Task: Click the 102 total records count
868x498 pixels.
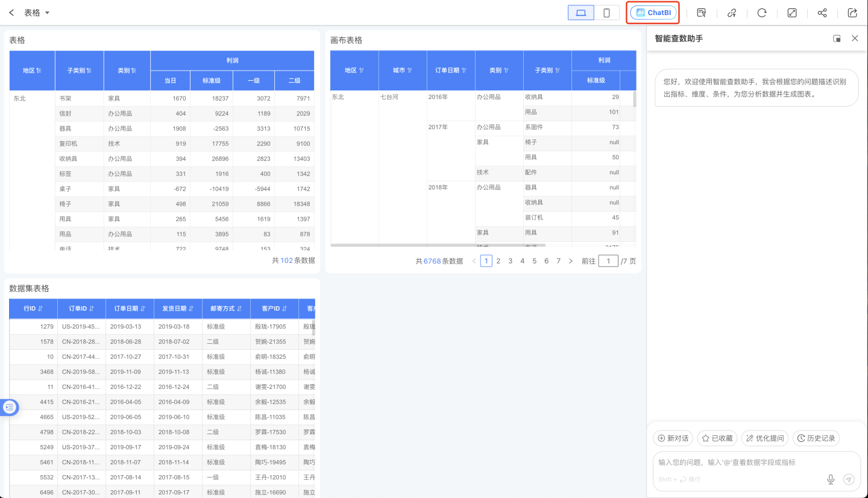Action: [x=286, y=260]
